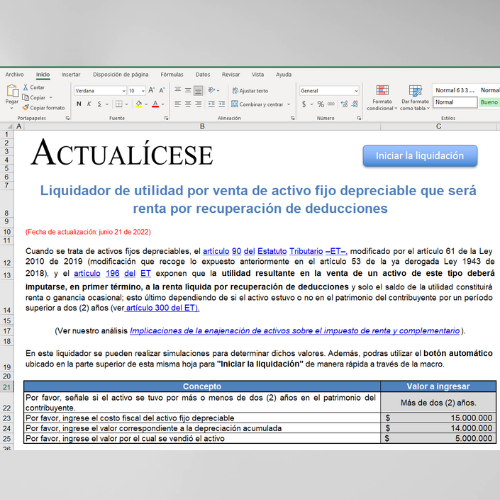Select cell with Más de dos (2) años

(x=438, y=402)
